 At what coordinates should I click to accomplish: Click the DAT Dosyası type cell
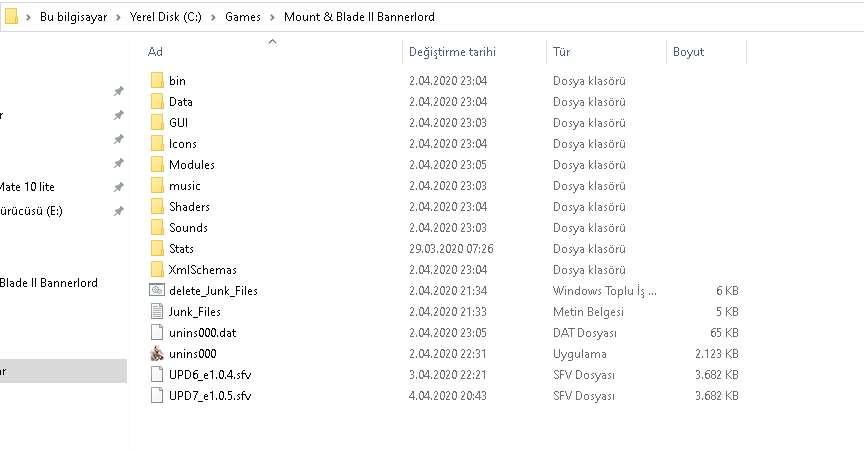tap(585, 333)
